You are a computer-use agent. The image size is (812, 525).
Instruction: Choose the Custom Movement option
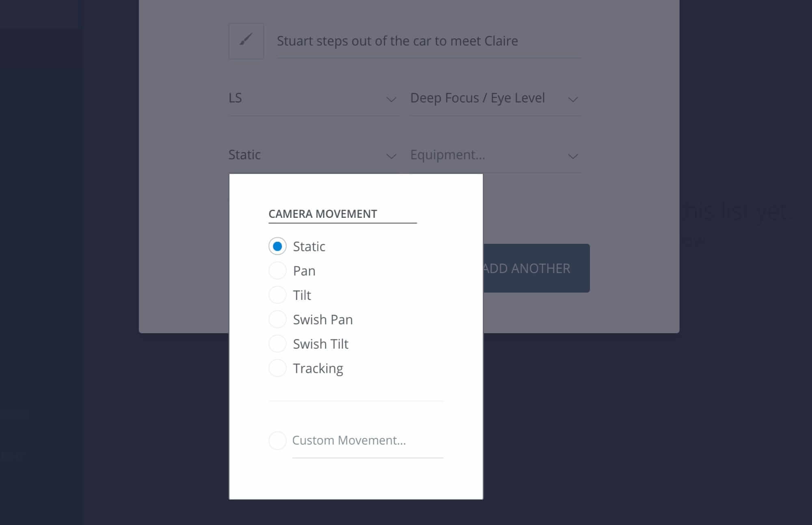click(x=278, y=440)
